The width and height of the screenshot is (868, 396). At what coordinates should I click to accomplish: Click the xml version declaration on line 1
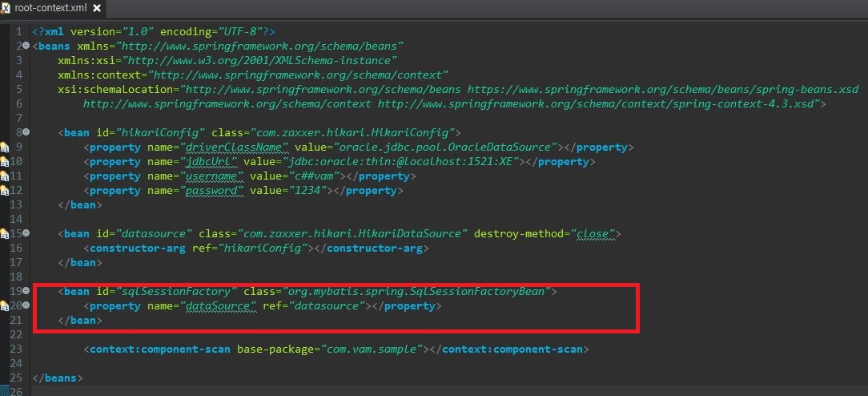pyautogui.click(x=153, y=31)
